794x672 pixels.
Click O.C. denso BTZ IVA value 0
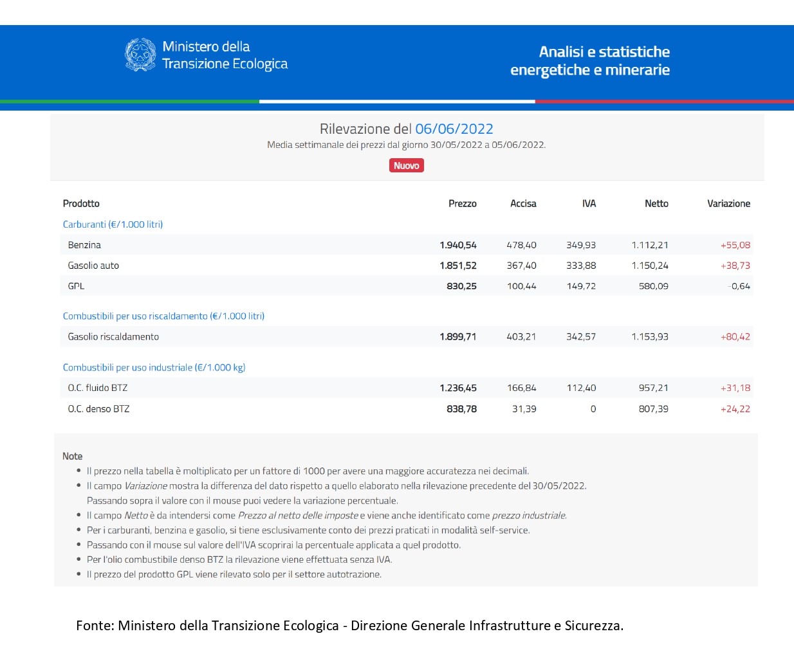pyautogui.click(x=593, y=409)
